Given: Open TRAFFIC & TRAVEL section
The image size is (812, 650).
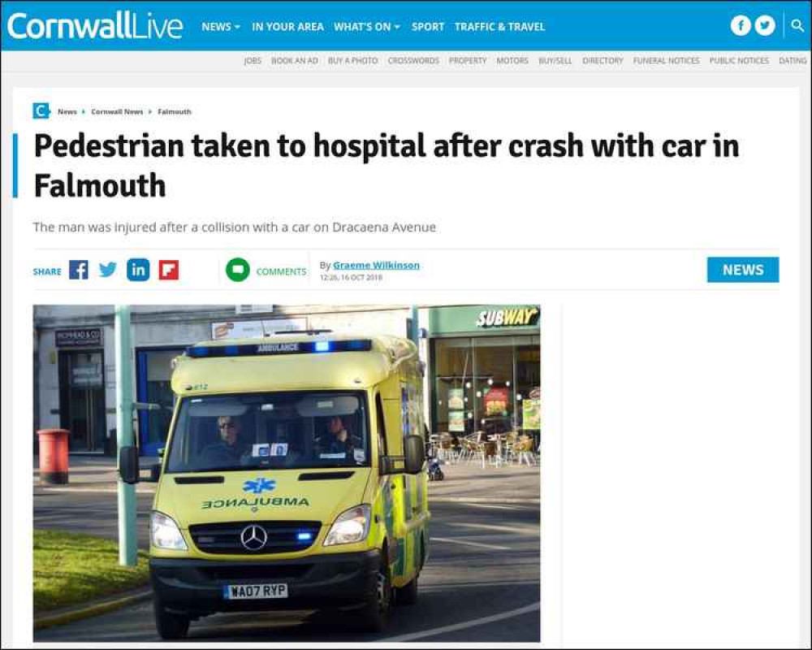Looking at the screenshot, I should coord(499,27).
